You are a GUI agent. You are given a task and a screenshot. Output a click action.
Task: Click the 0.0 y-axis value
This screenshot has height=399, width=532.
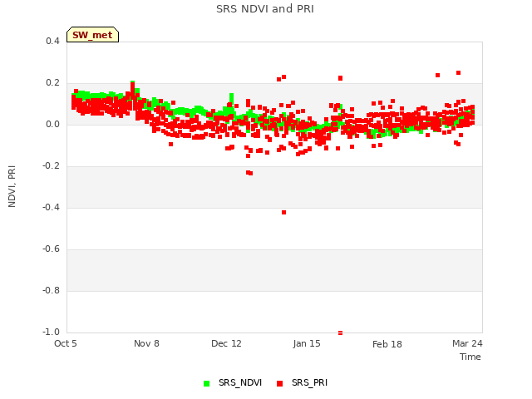pos(52,124)
